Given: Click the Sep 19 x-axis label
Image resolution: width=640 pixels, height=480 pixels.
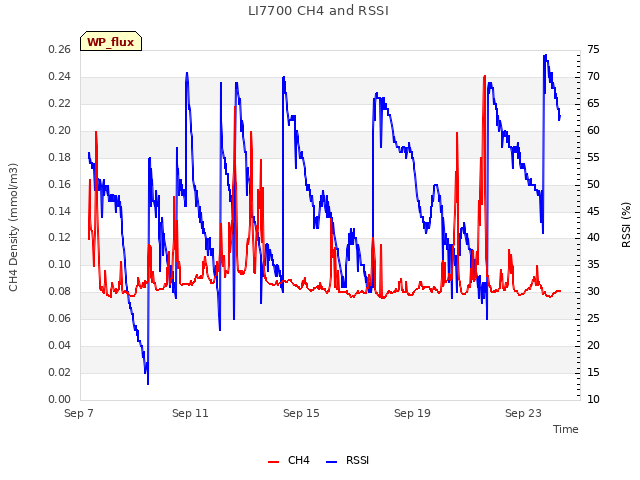Looking at the screenshot, I should pyautogui.click(x=412, y=413).
